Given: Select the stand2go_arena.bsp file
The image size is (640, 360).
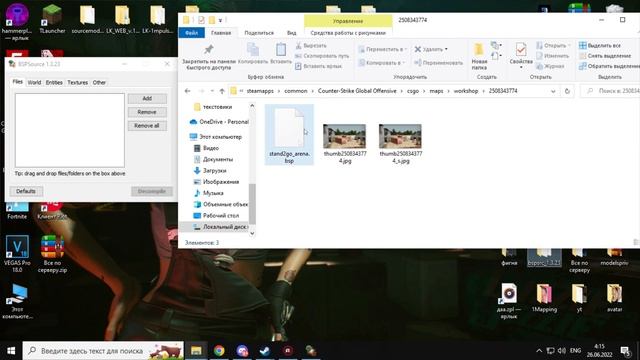Looking at the screenshot, I should 289,135.
